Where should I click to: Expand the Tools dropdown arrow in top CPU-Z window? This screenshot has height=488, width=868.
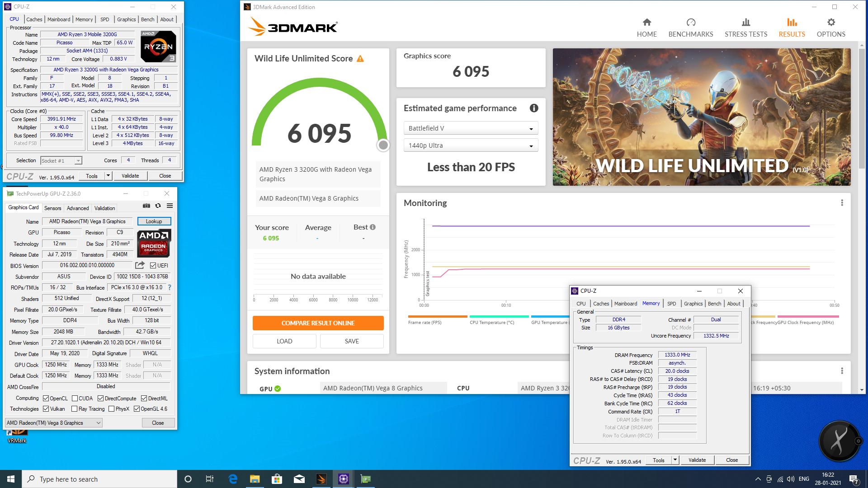point(108,176)
